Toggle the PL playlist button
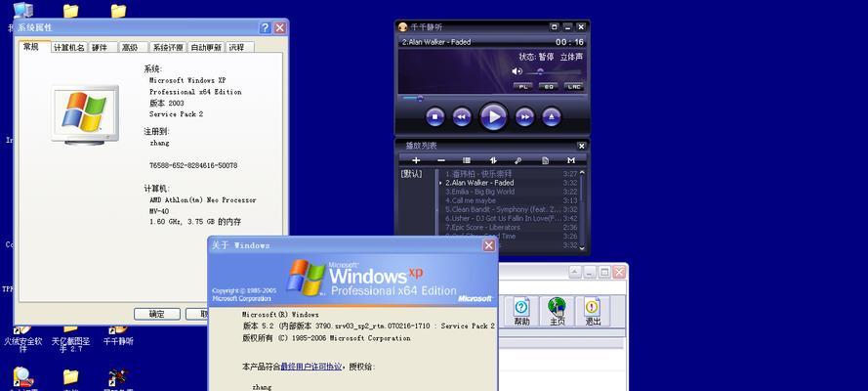The width and height of the screenshot is (868, 391). (522, 86)
